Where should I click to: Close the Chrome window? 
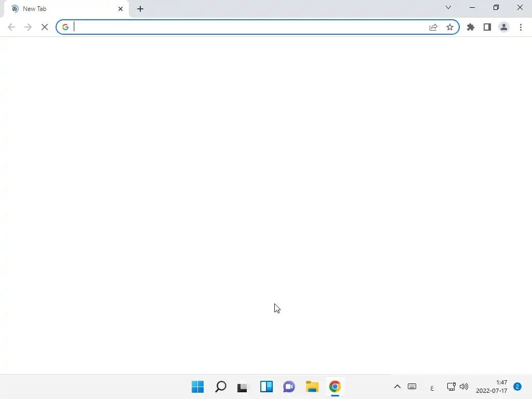[520, 7]
